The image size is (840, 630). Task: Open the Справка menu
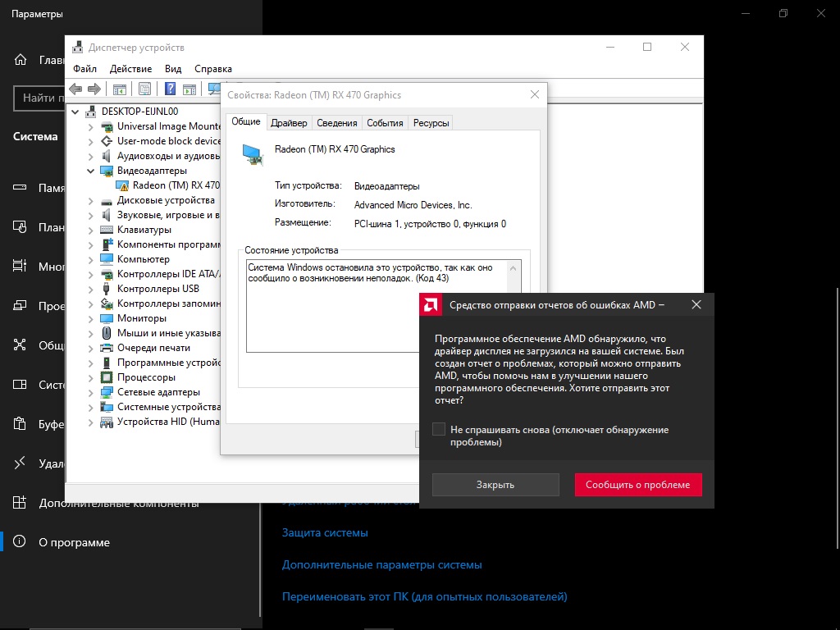coord(213,69)
